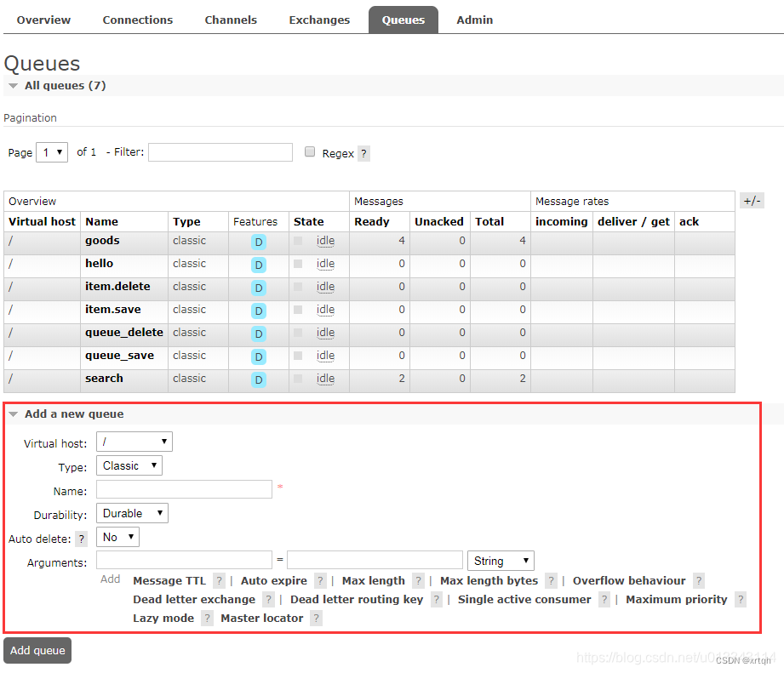Open the Page number dropdown
This screenshot has width=784, height=673.
52,152
